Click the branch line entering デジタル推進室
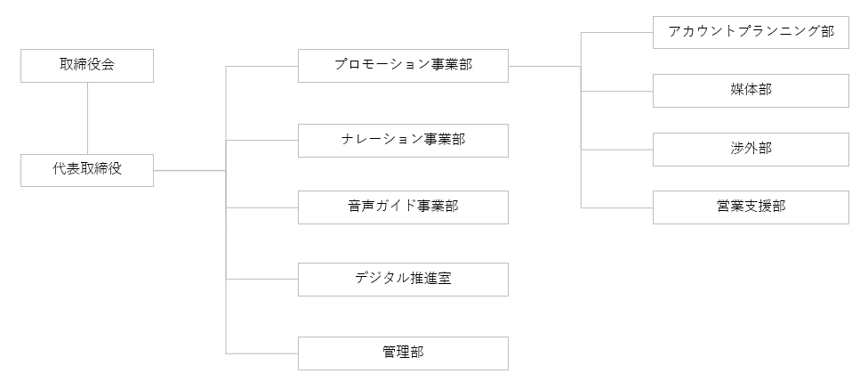 point(262,279)
